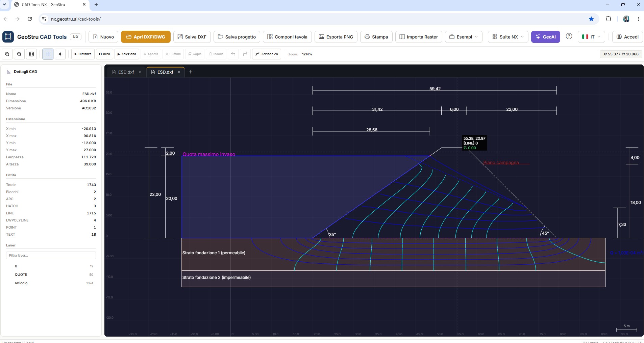This screenshot has height=343, width=644.
Task: Click the redo arrow icon
Action: (245, 54)
